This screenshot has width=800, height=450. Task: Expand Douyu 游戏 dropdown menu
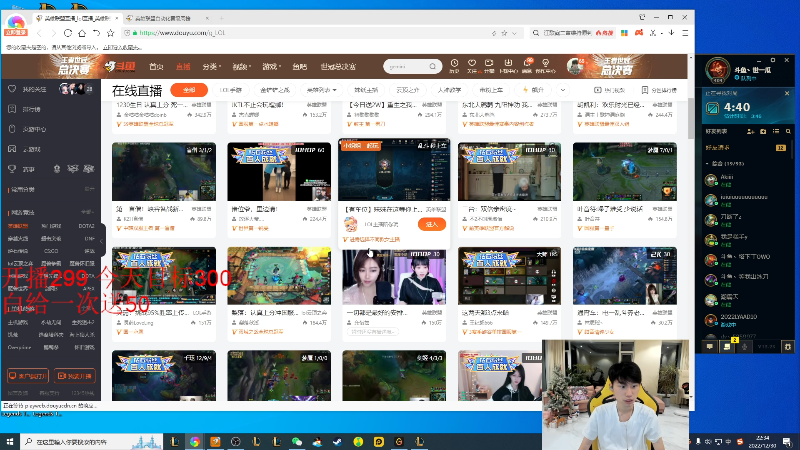[272, 66]
